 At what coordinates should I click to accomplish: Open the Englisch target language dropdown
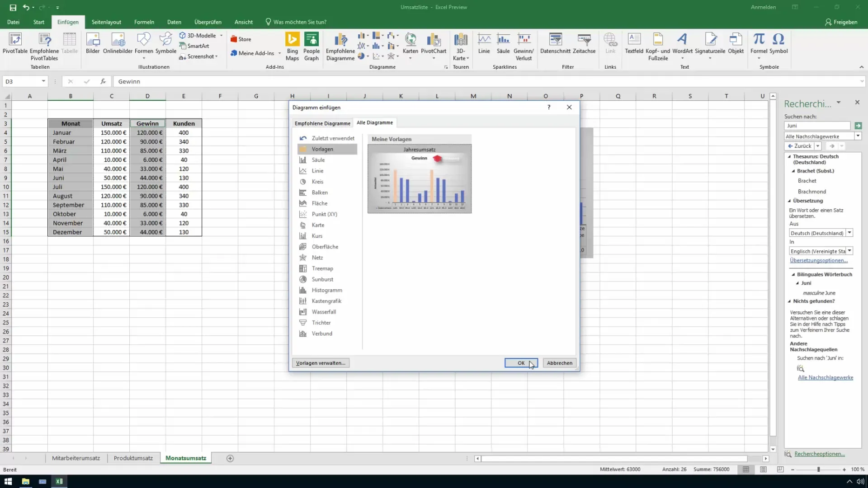click(x=849, y=251)
